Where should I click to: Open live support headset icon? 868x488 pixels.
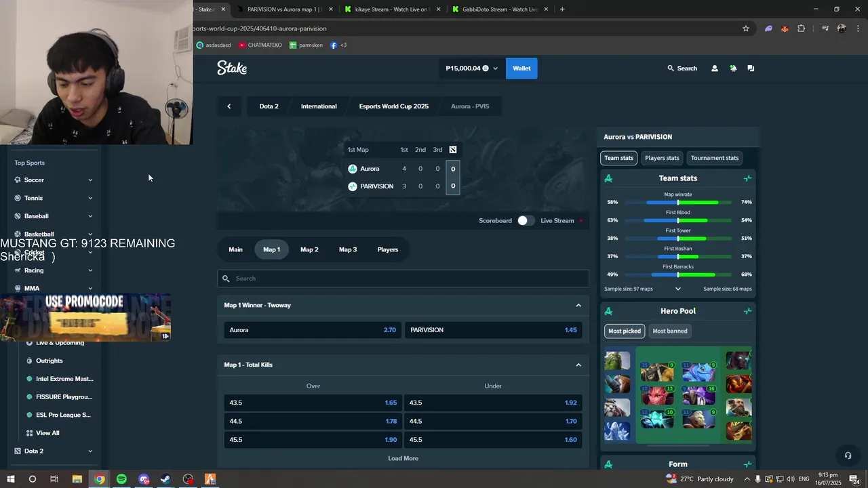pyautogui.click(x=848, y=455)
